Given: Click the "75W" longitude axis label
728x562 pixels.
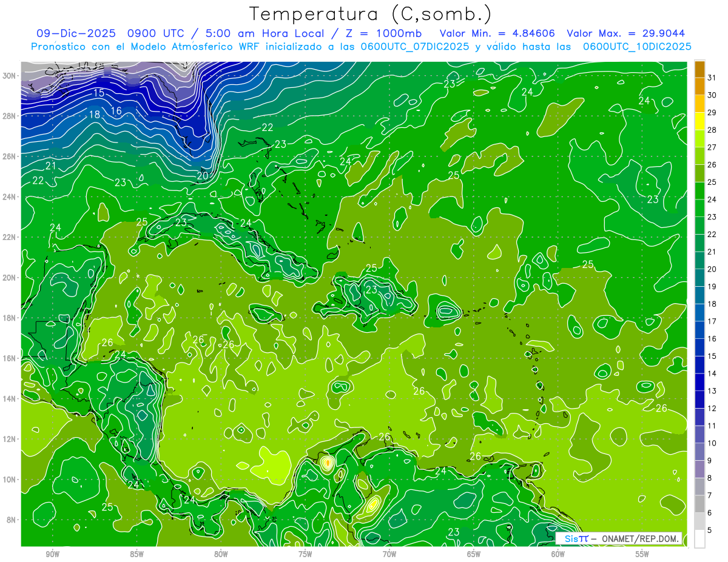Looking at the screenshot, I should pyautogui.click(x=305, y=554).
